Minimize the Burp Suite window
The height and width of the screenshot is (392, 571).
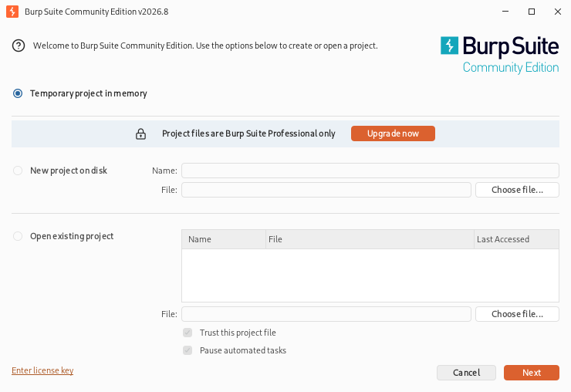coord(505,12)
